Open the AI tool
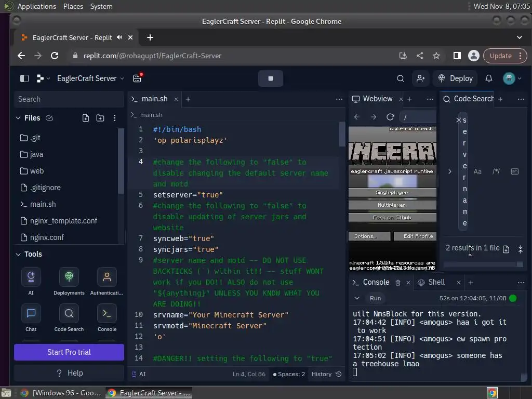Viewport: 532px width, 399px height. coord(31,281)
